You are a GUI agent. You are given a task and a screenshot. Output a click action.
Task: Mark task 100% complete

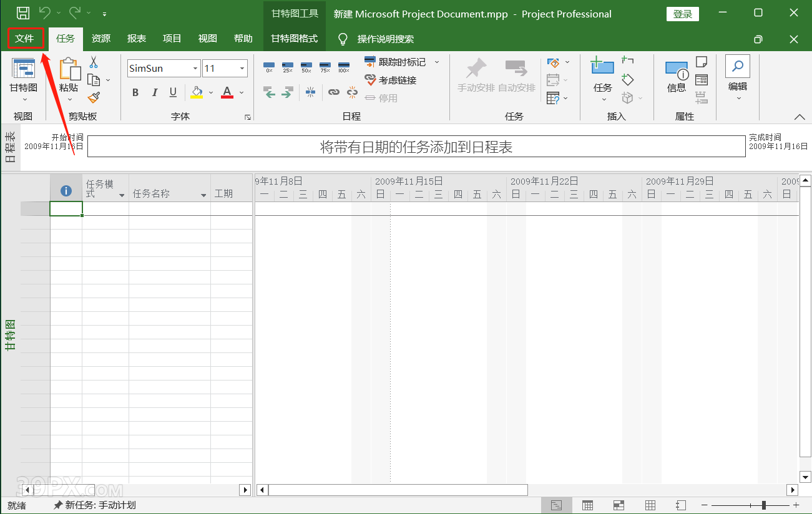point(344,67)
